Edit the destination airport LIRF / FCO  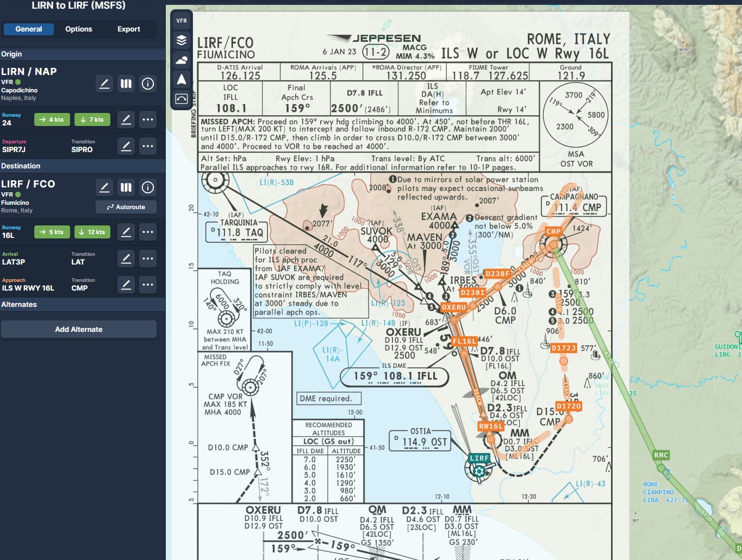[104, 187]
